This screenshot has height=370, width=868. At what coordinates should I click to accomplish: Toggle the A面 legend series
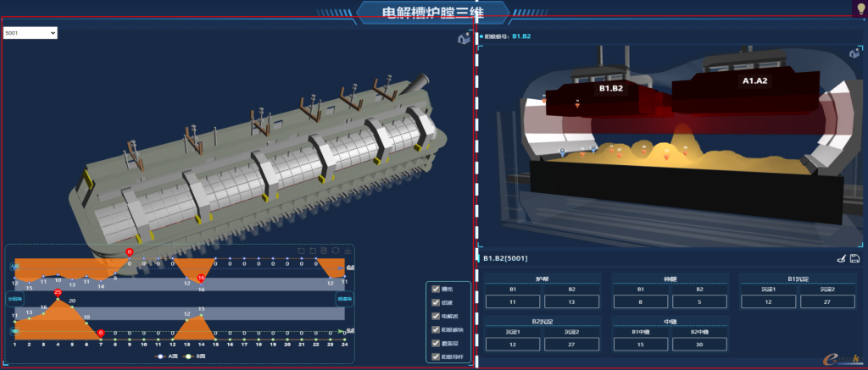(164, 356)
